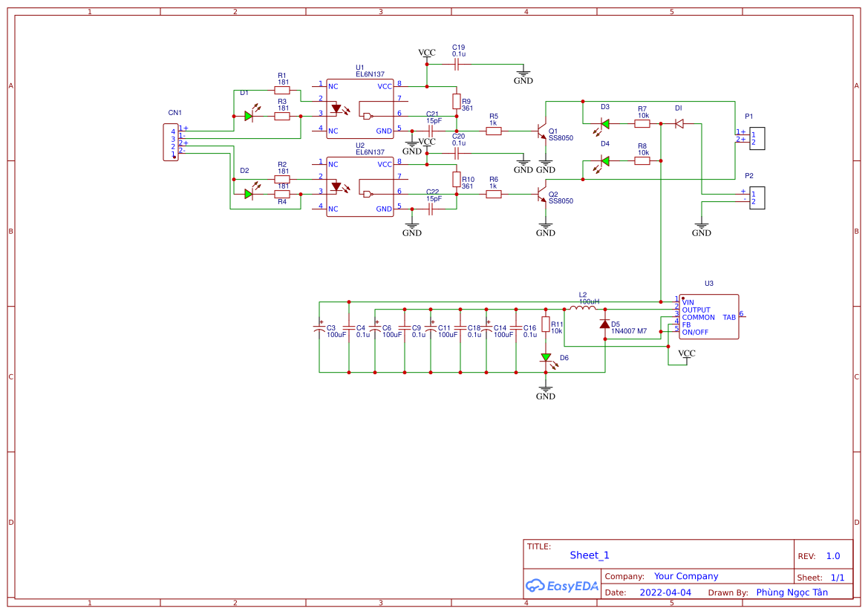The image size is (868, 614).
Task: Select the L2 100uH inductor symbol
Action: pyautogui.click(x=583, y=309)
